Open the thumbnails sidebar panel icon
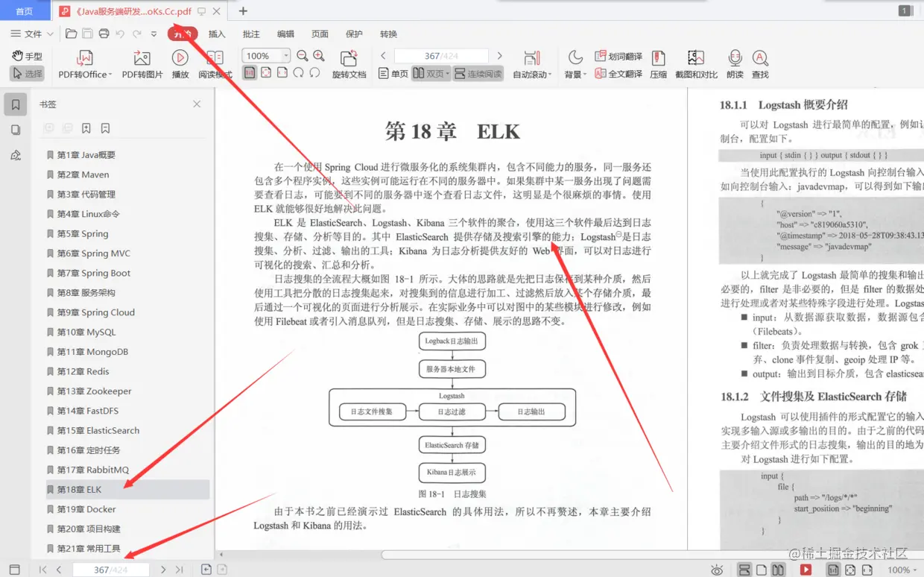 (x=16, y=130)
